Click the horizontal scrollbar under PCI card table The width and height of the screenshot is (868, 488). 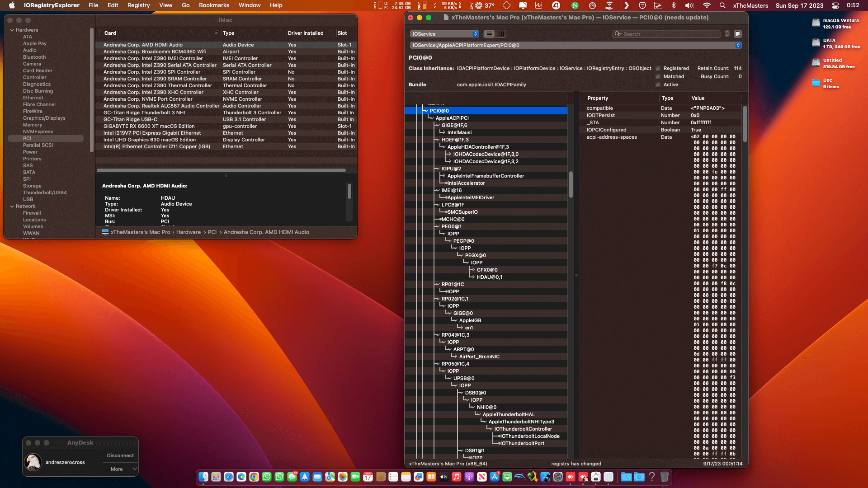221,170
